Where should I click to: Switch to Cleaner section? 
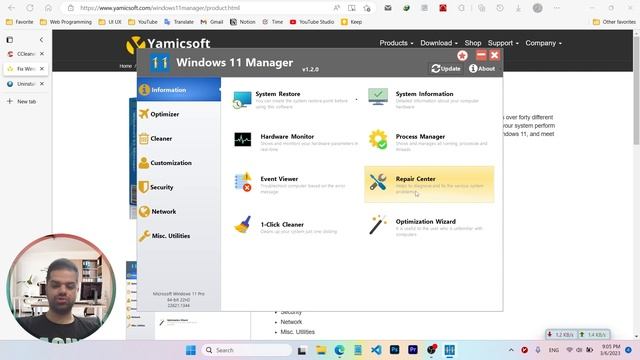(x=179, y=138)
